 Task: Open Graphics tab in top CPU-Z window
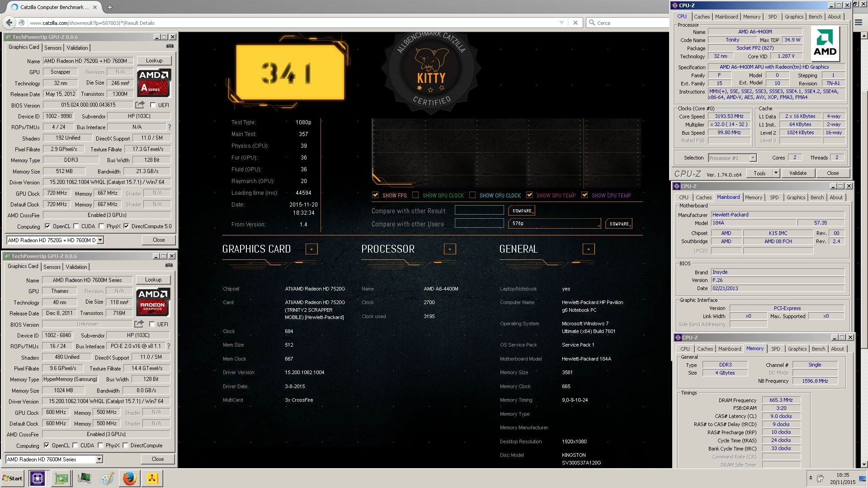(x=794, y=17)
